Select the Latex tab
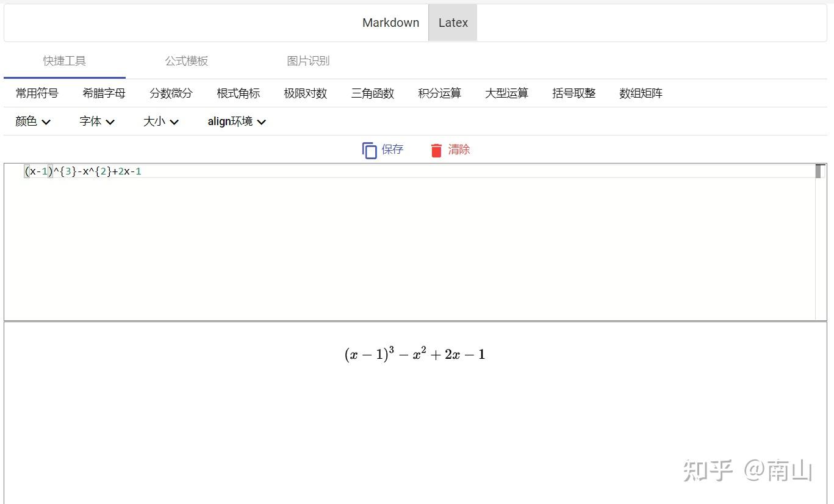834x504 pixels. click(453, 22)
